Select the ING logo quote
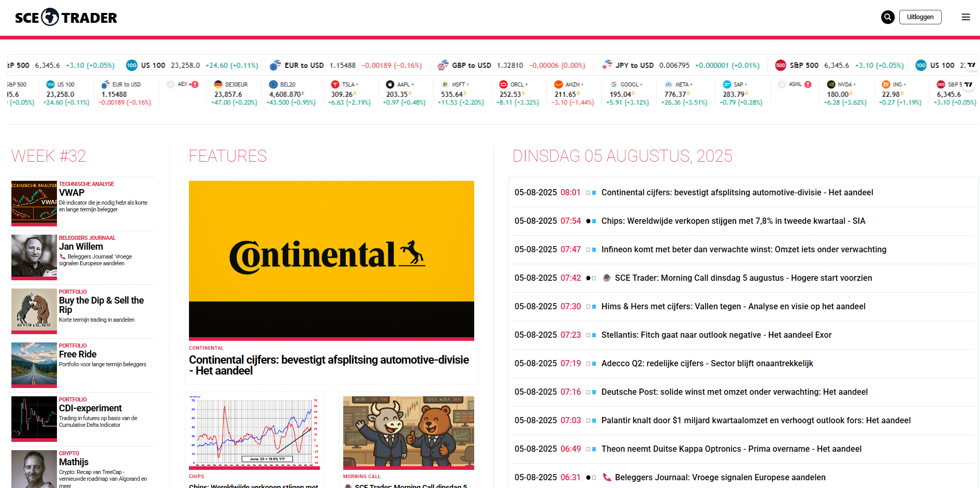Viewport: 980px width, 488px height. (x=900, y=93)
